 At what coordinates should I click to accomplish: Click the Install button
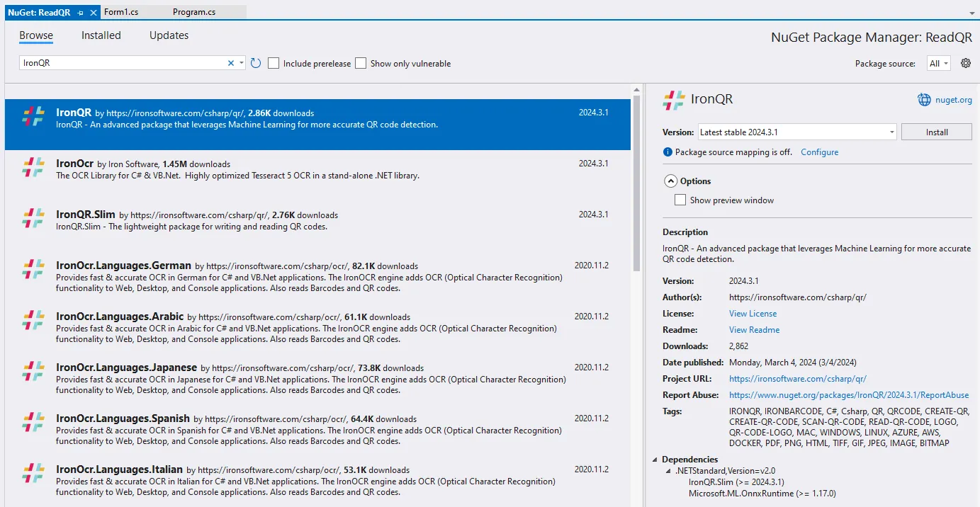pos(937,132)
